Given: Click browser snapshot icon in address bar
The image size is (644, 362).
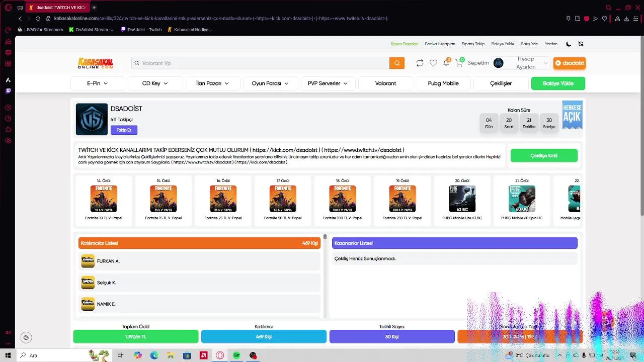Looking at the screenshot, I should click(577, 19).
